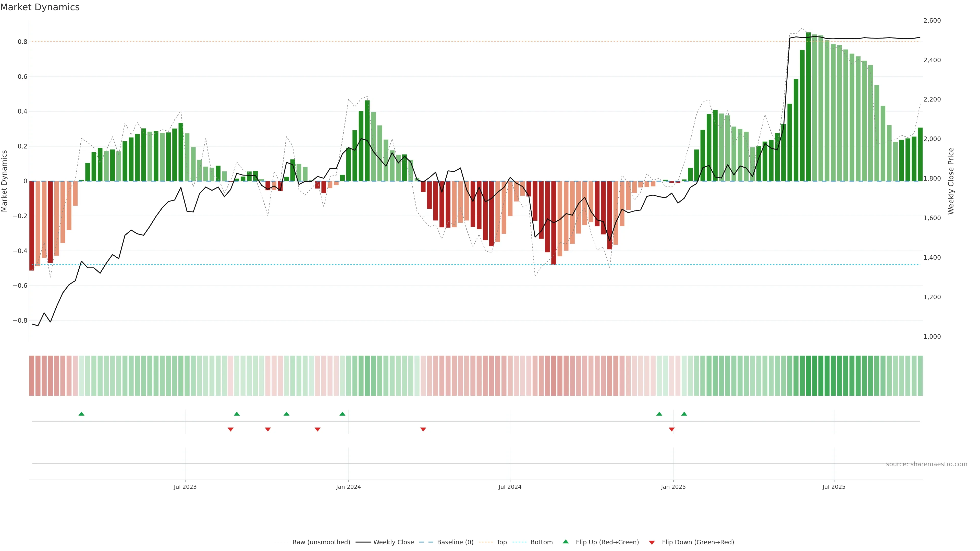The image size is (980, 551).
Task: Click the Flip Down legend triangle icon
Action: pyautogui.click(x=652, y=542)
